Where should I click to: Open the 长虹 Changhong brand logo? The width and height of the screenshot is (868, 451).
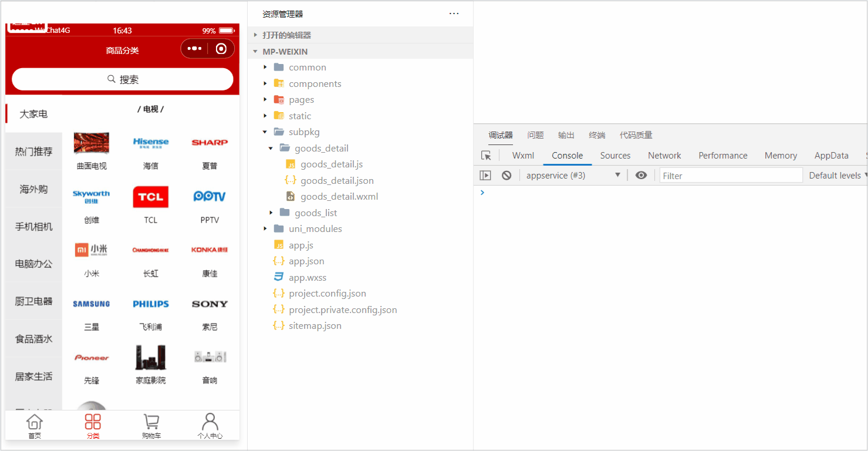pos(151,250)
